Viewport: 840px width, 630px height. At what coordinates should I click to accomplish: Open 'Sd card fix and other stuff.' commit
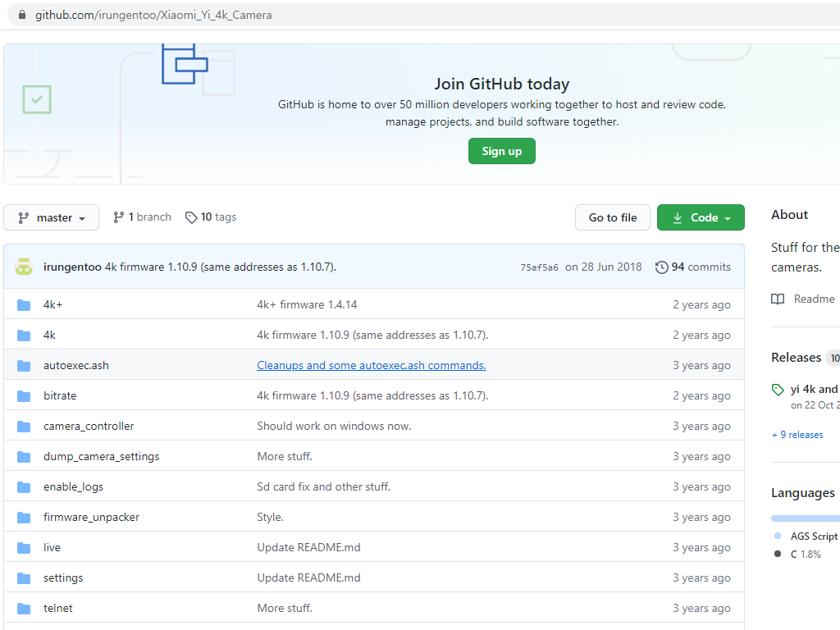point(323,487)
